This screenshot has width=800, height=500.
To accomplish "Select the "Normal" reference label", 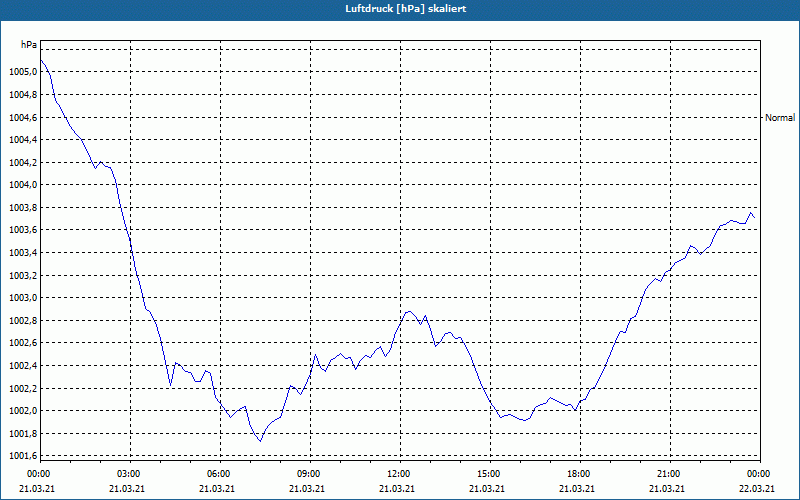I will (x=780, y=118).
